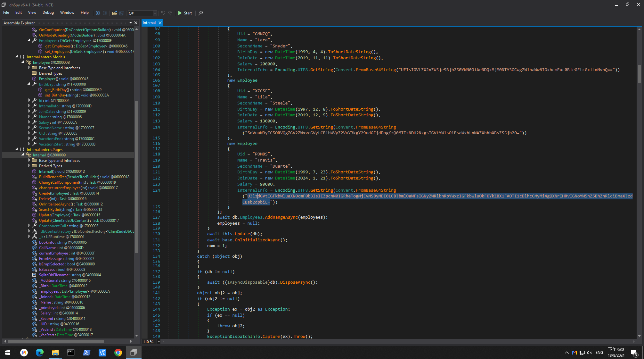
Task: Click the code editor vertical scrollbar thumb
Action: tap(639, 74)
